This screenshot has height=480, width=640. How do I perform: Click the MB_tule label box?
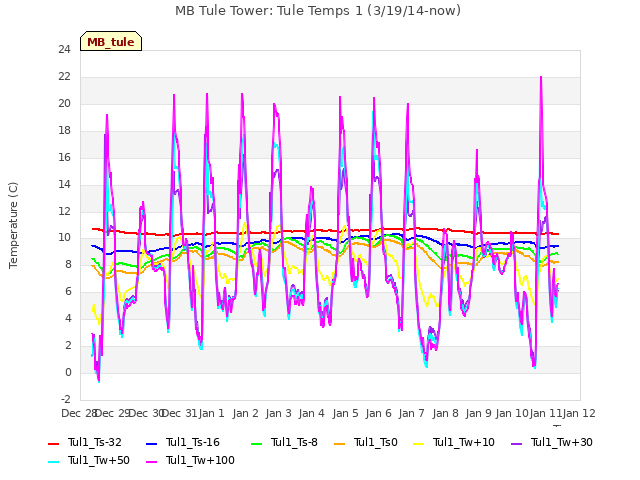(x=111, y=41)
